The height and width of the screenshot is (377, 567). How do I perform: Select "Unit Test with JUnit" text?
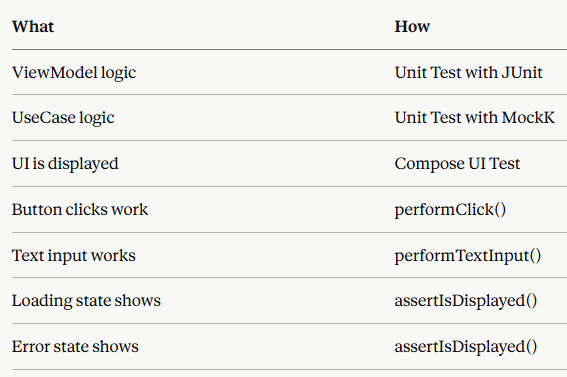click(469, 73)
